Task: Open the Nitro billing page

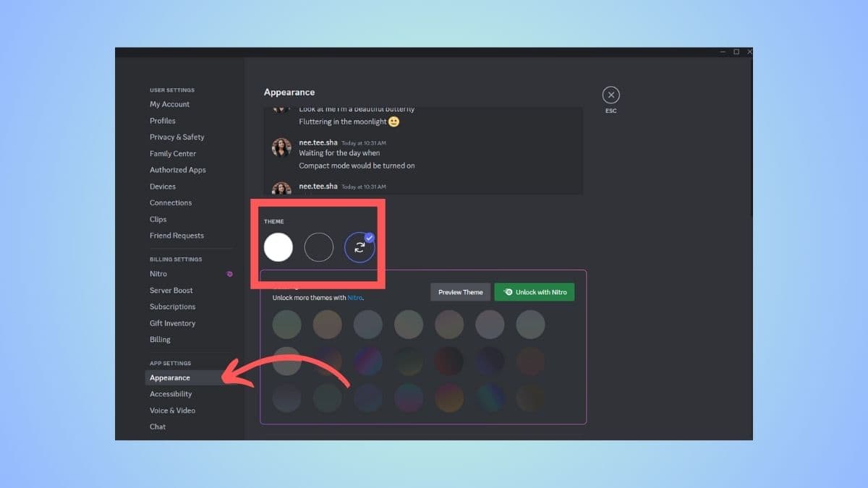Action: pos(158,274)
